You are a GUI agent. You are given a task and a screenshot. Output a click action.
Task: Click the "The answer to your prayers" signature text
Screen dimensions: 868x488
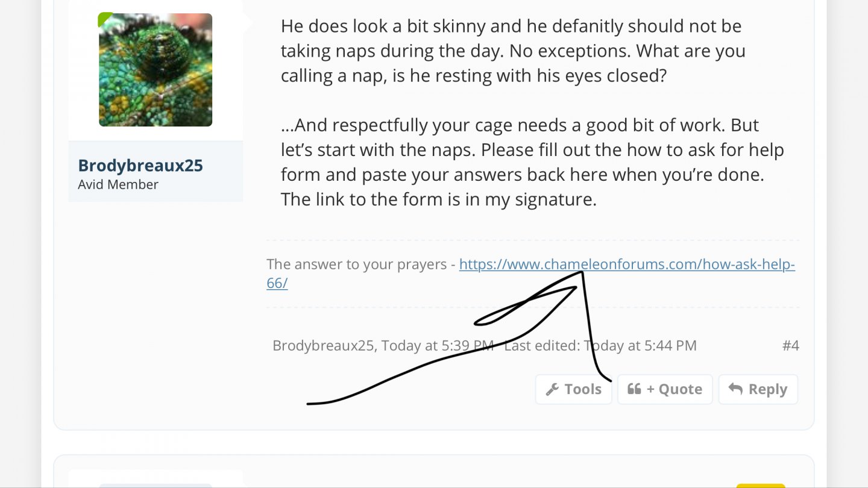pyautogui.click(x=357, y=264)
